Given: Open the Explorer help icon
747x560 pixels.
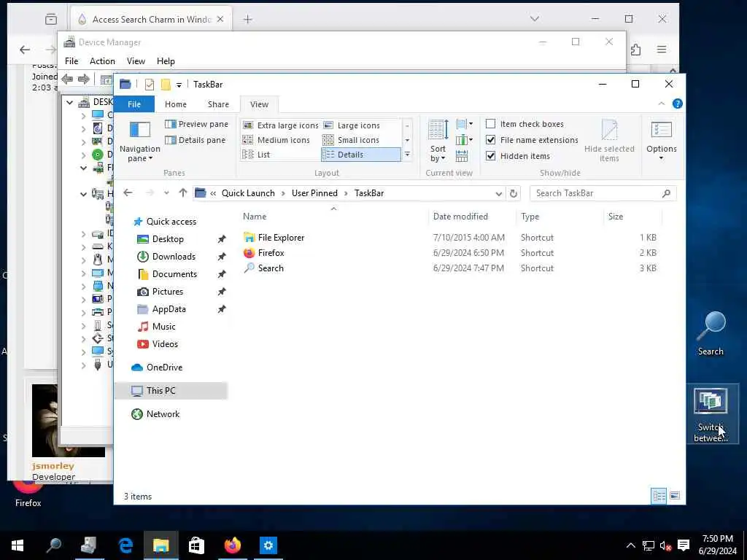Looking at the screenshot, I should tap(677, 104).
